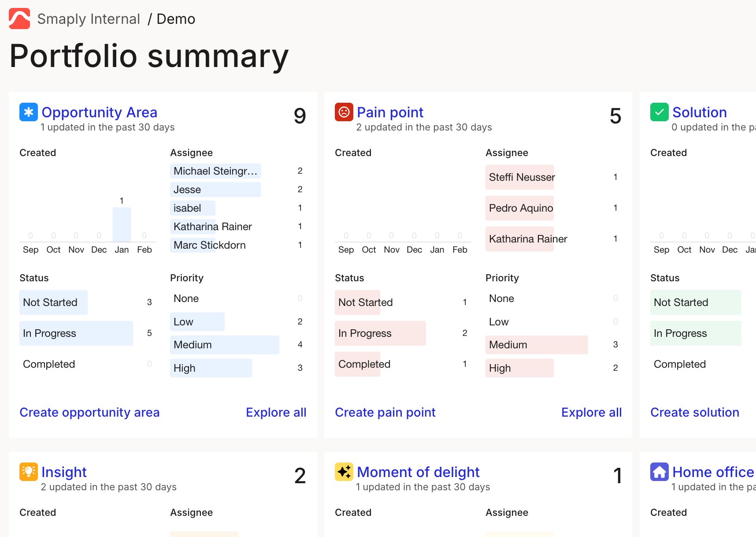
Task: Select the In Progress status bar for Opportunity Area
Action: [76, 333]
